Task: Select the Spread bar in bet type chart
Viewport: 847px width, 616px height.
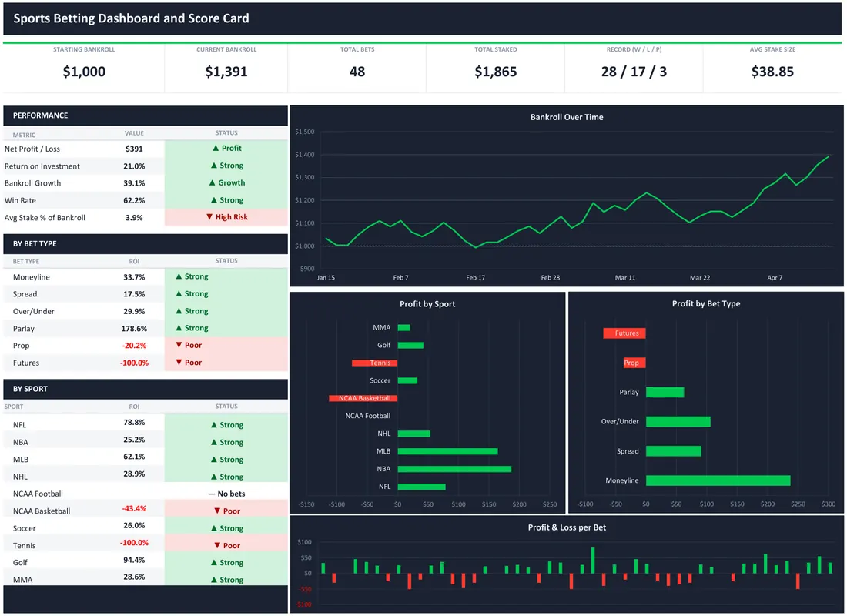Action: (x=674, y=451)
